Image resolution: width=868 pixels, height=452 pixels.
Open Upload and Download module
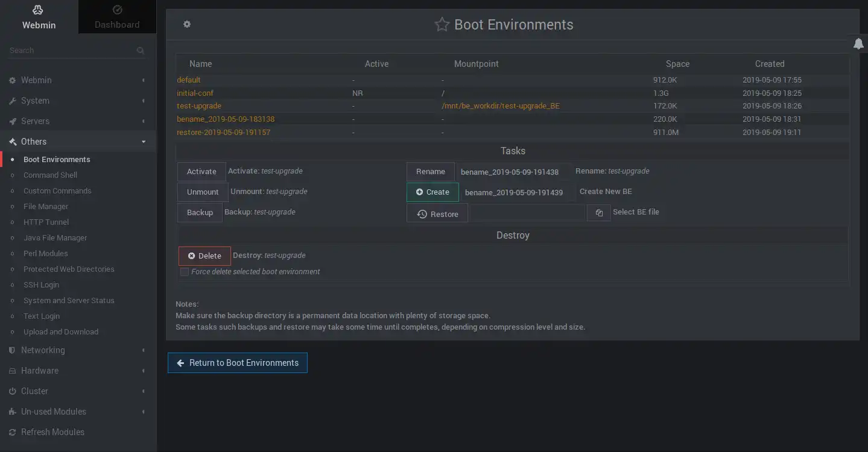click(61, 331)
